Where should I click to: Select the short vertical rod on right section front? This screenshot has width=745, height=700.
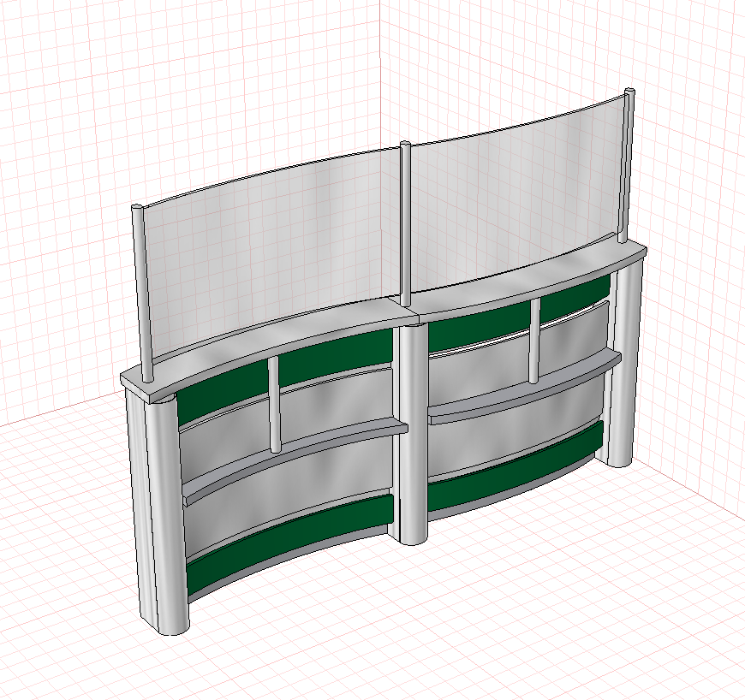click(534, 341)
